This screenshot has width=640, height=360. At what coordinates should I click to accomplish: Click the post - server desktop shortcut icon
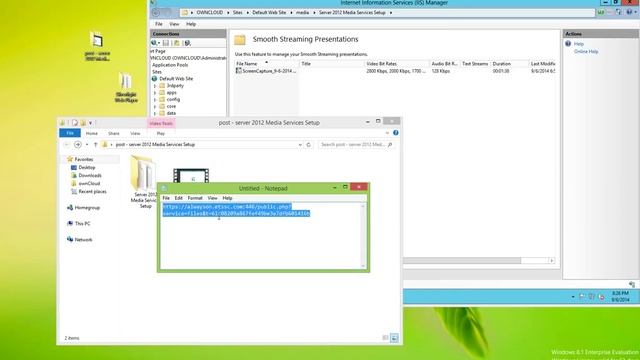click(97, 46)
